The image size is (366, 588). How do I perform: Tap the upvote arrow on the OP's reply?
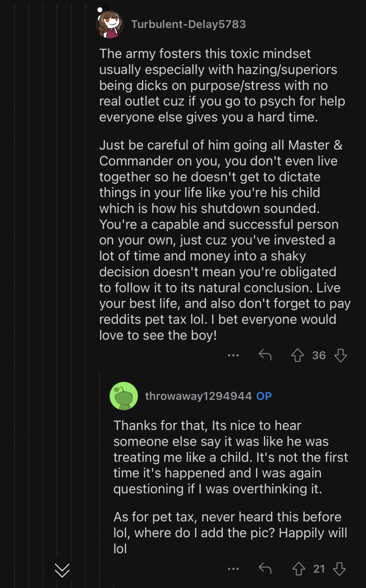coord(298,569)
